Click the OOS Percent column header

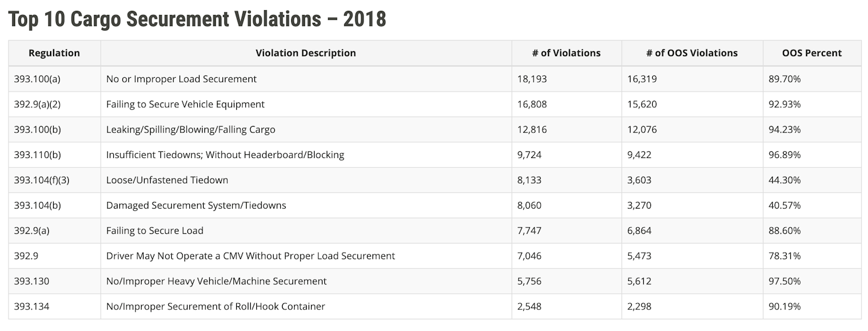point(811,53)
